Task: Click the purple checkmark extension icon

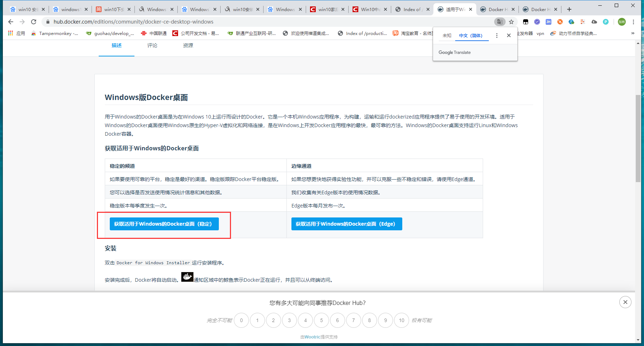Action: [x=537, y=22]
